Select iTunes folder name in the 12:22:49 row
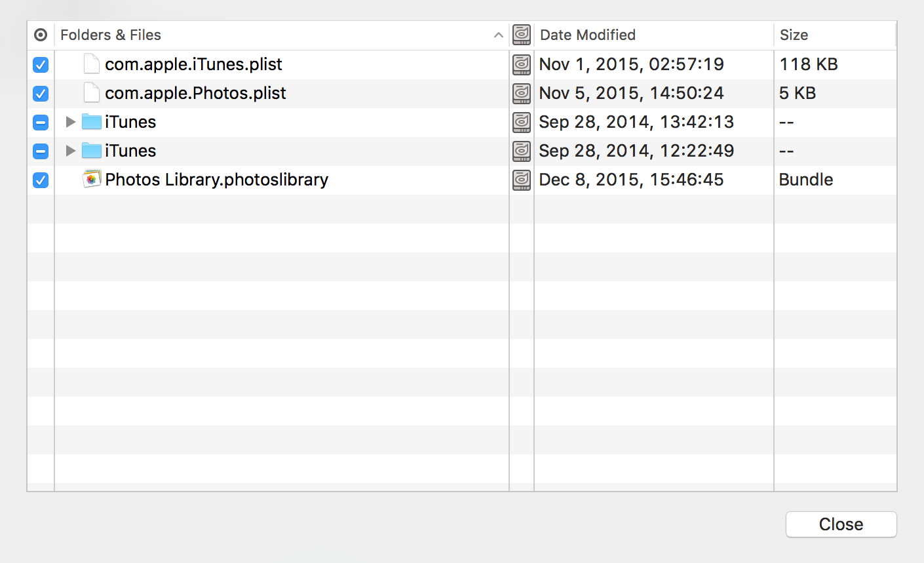924x563 pixels. 130,151
